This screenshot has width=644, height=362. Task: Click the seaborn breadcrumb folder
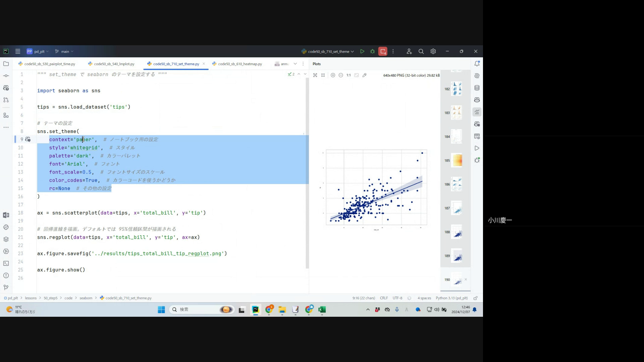point(86,298)
